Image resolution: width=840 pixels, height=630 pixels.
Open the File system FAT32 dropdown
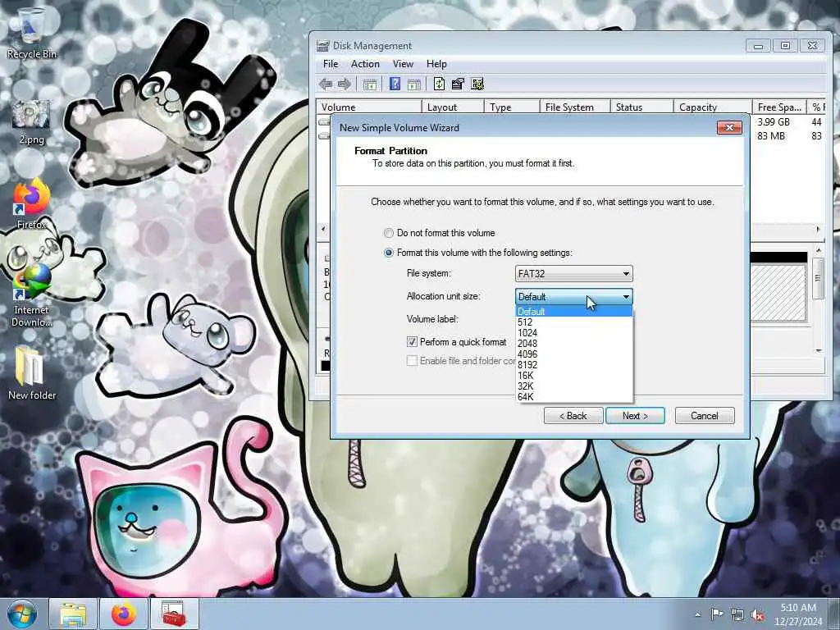pyautogui.click(x=573, y=274)
